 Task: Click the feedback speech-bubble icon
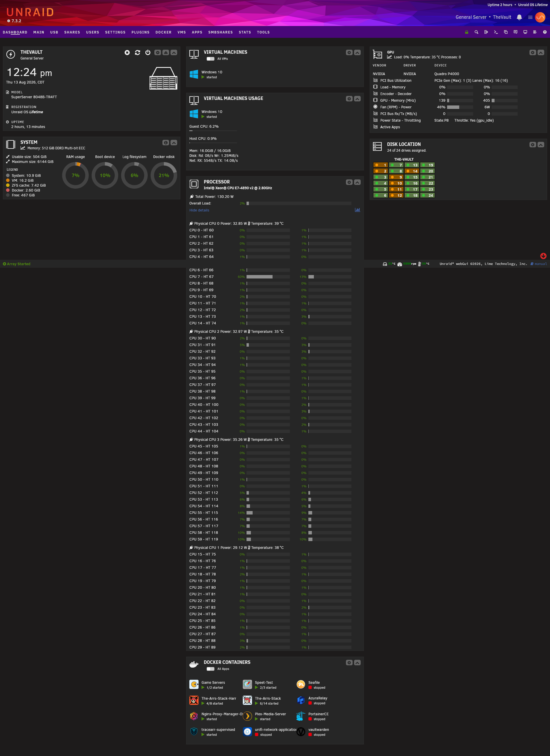click(515, 32)
